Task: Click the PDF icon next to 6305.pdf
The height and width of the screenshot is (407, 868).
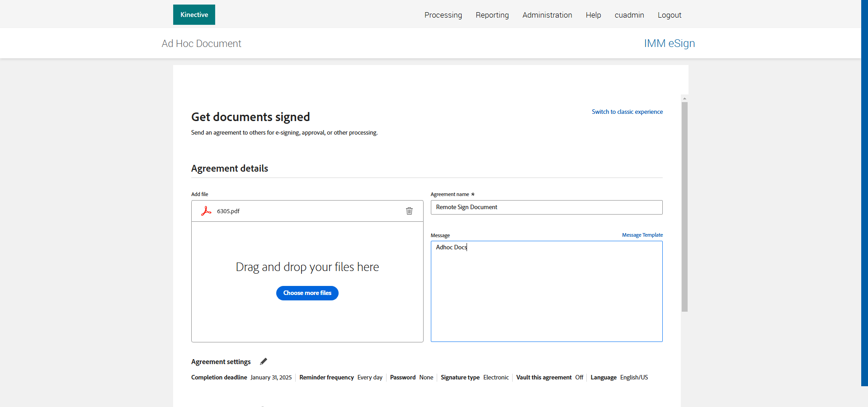Action: (x=206, y=211)
